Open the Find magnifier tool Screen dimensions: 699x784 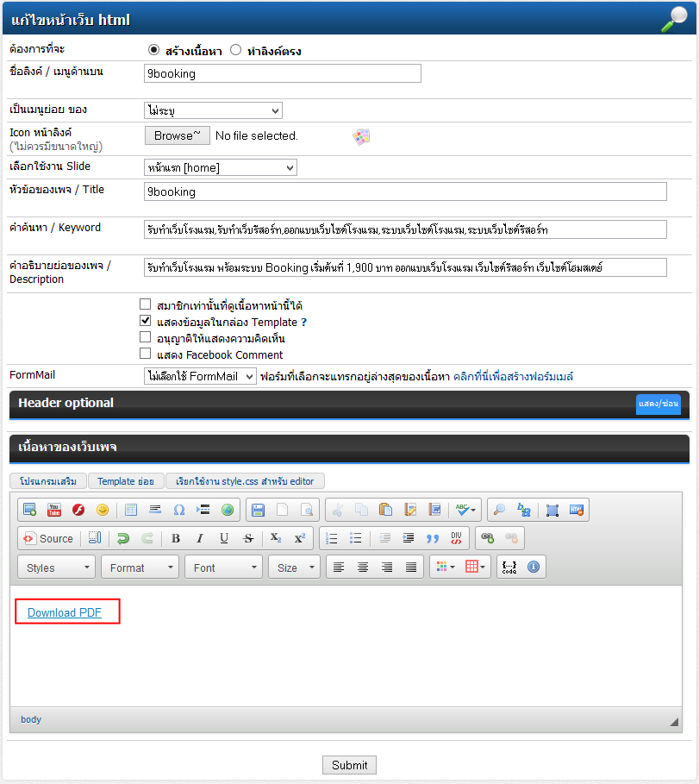(x=499, y=510)
